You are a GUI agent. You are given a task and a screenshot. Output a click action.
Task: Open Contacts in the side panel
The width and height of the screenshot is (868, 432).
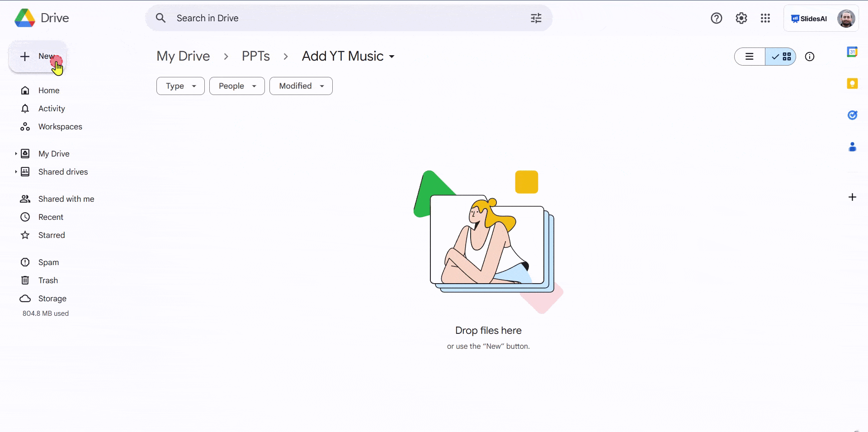pyautogui.click(x=853, y=147)
